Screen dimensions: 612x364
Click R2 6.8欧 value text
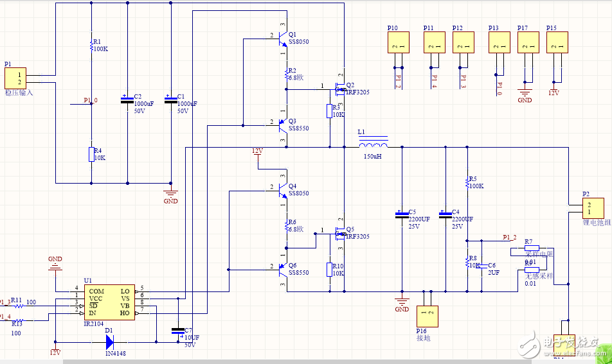[296, 78]
